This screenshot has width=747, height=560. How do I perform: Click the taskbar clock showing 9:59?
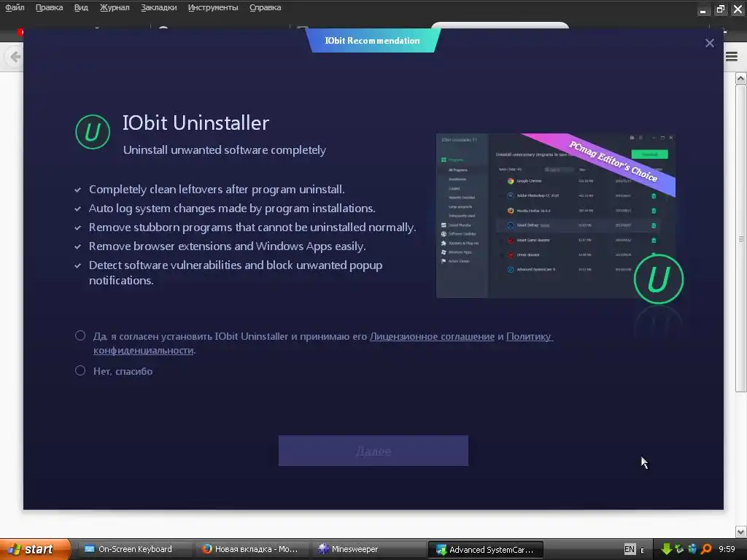point(727,549)
